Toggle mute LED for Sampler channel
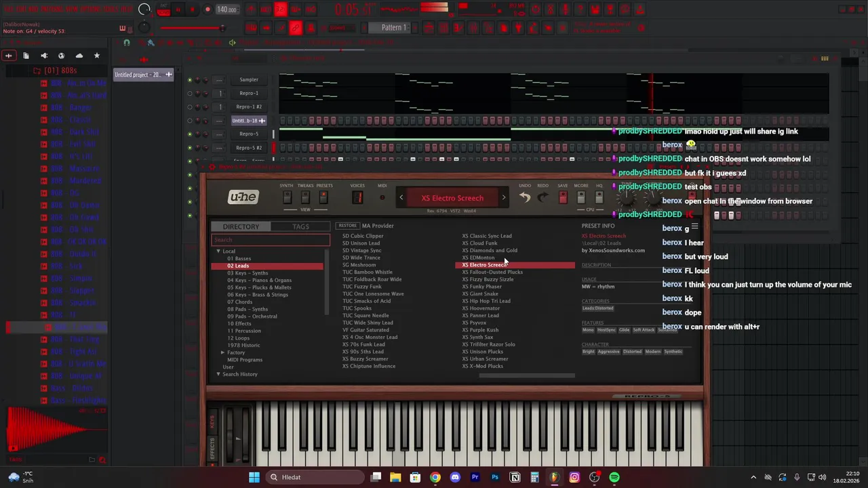This screenshot has width=868, height=488. [190, 80]
